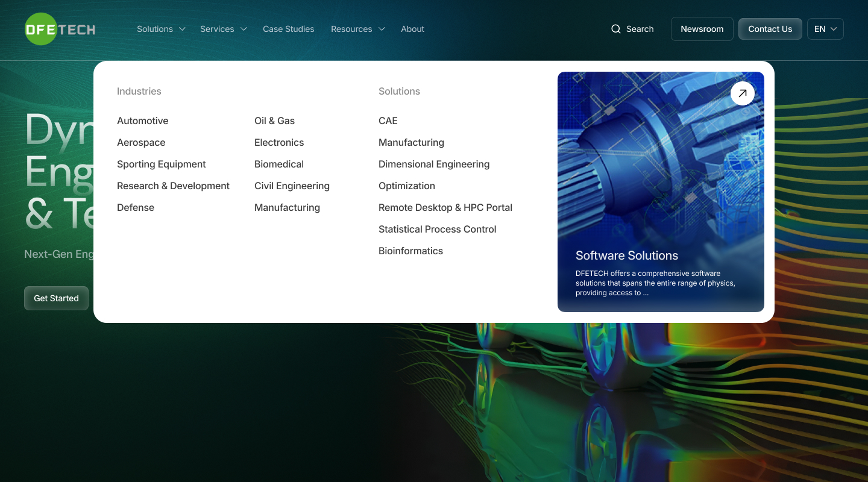Image resolution: width=868 pixels, height=482 pixels.
Task: Open Remote Desktop & HPC Portal link
Action: point(445,207)
